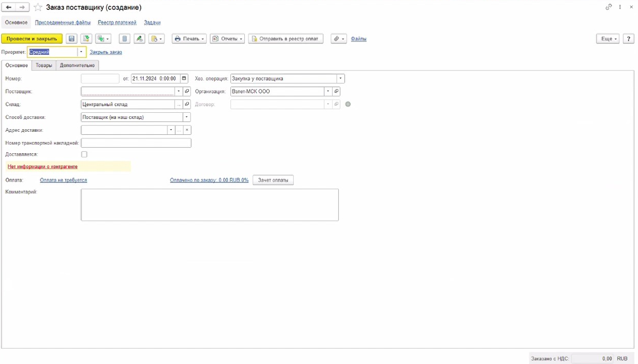Viewport: 638px width, 364px height.
Task: Open the Организация record card icon
Action: 336,91
